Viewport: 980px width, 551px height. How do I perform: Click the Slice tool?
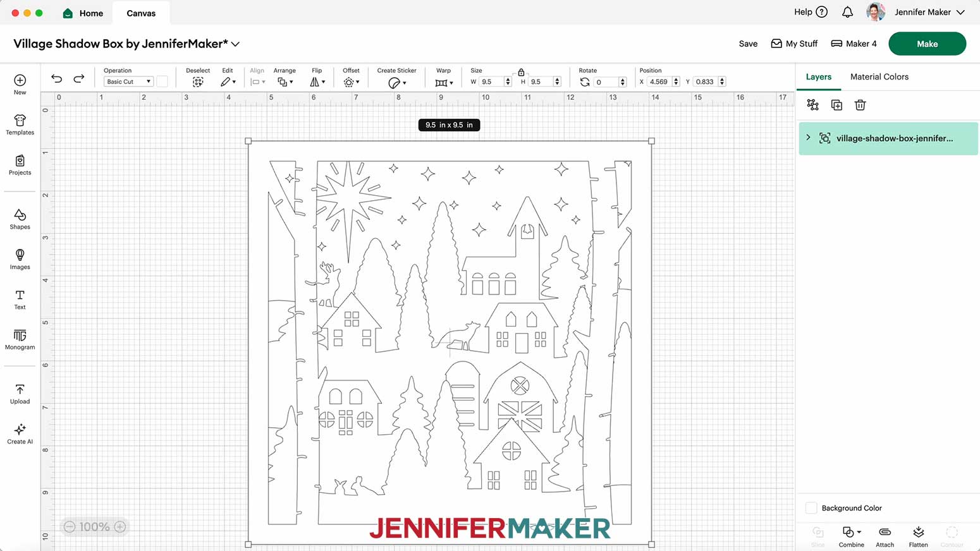click(818, 536)
